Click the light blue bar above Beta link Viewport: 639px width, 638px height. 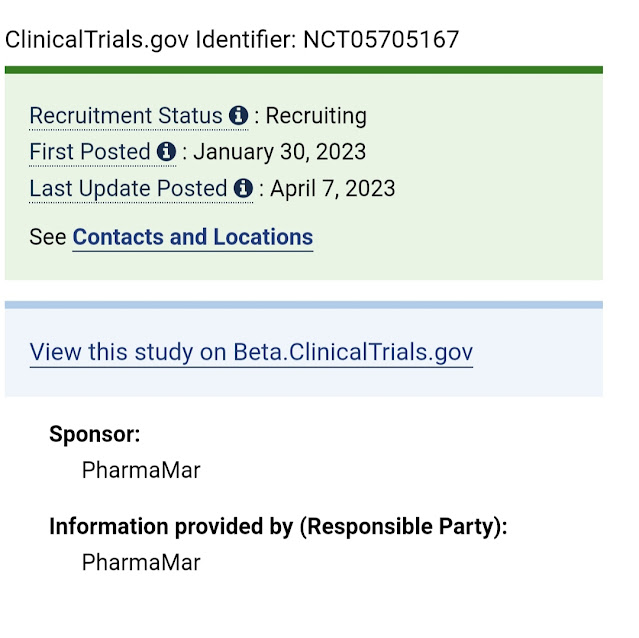(304, 305)
